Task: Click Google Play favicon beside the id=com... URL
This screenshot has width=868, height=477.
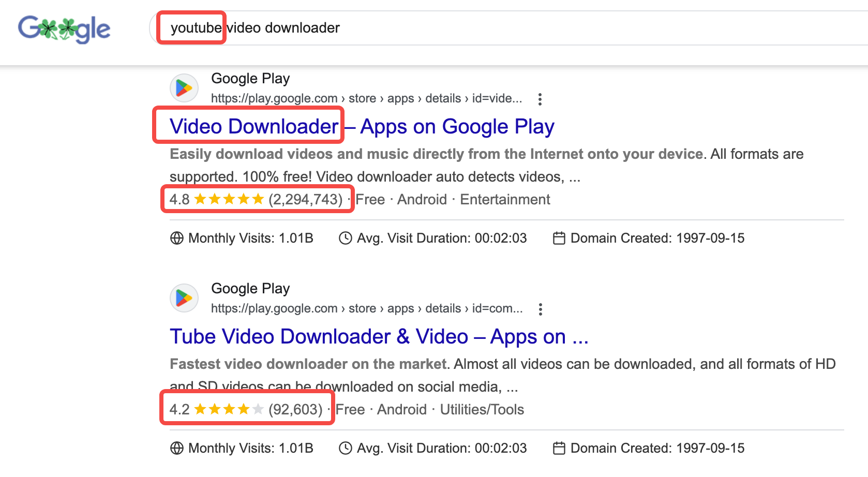Action: (x=184, y=299)
